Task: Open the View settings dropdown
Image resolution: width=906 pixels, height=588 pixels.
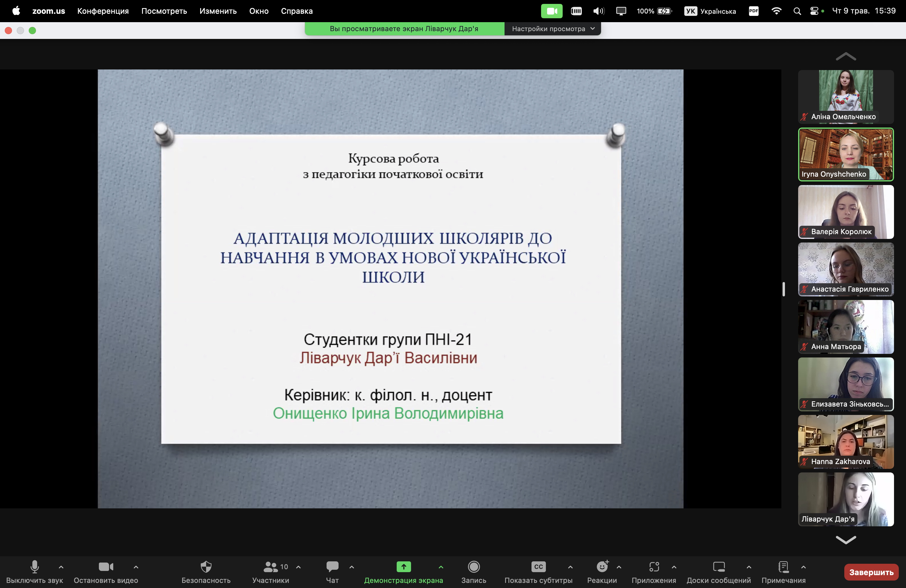Action: (x=552, y=28)
